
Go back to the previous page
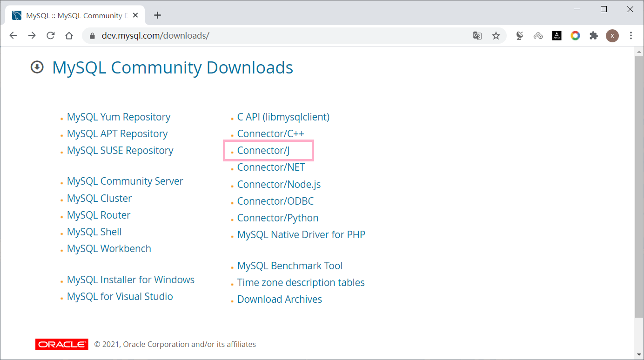click(13, 35)
